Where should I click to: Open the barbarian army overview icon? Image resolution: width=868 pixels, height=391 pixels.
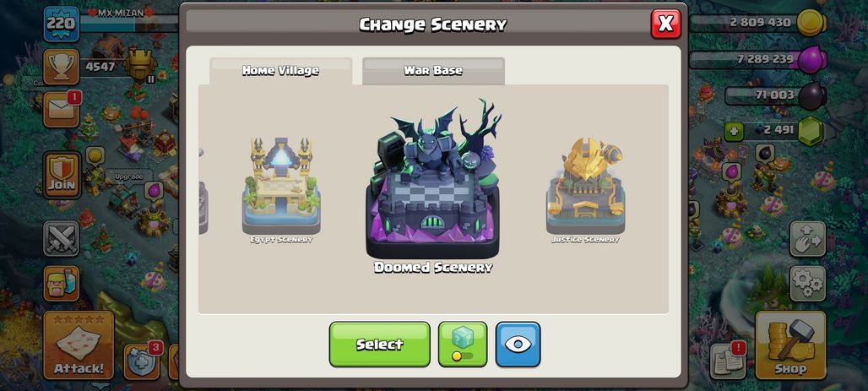(61, 283)
